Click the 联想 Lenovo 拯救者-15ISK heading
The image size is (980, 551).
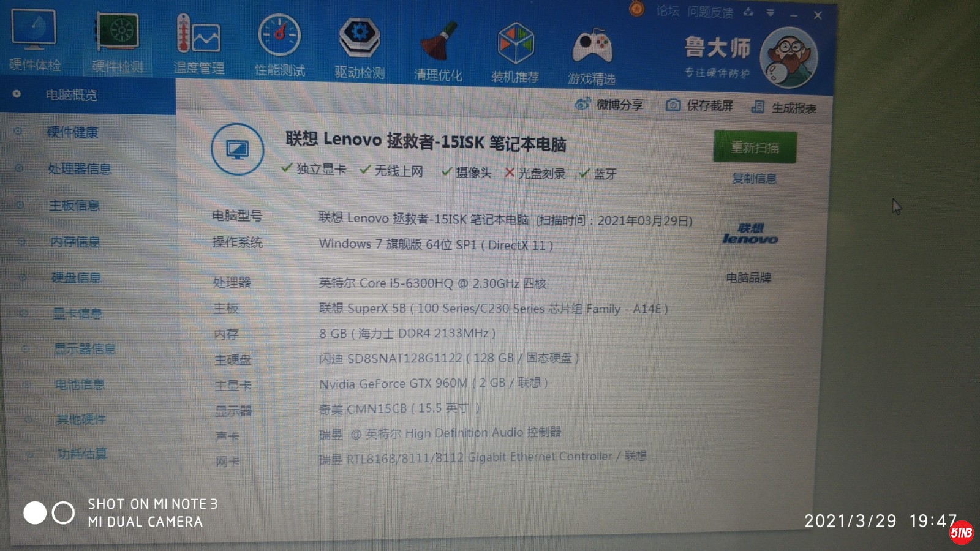tap(426, 141)
